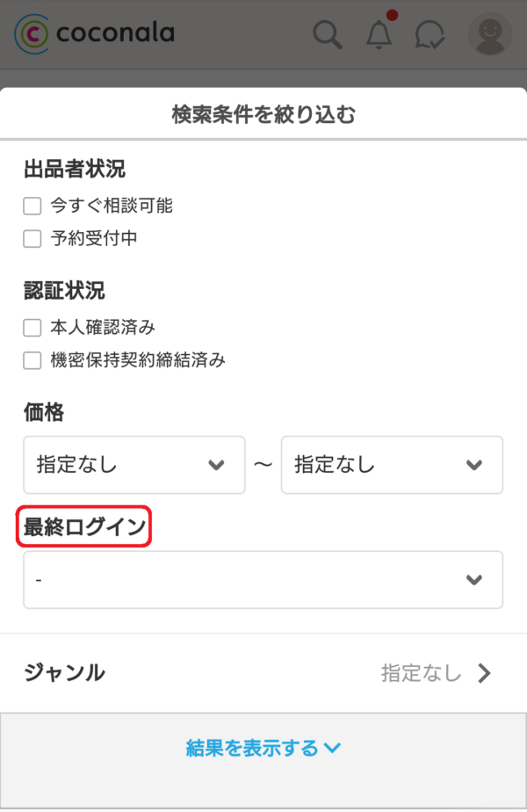The height and width of the screenshot is (812, 527).
Task: Open the minimum price dropdown
Action: click(x=134, y=464)
